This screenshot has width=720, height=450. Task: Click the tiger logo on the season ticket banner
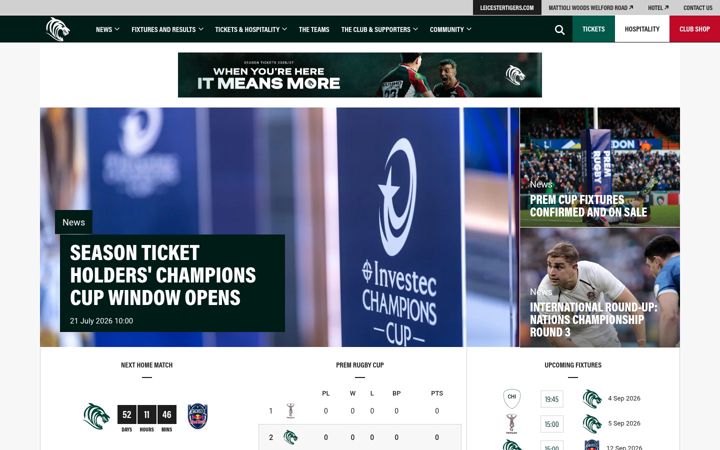[515, 75]
